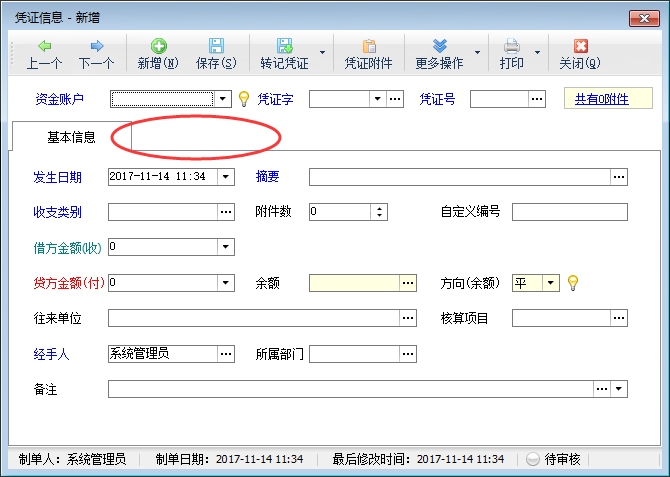Save the voucher with 保存 icon
This screenshot has width=670, height=477.
[x=215, y=46]
